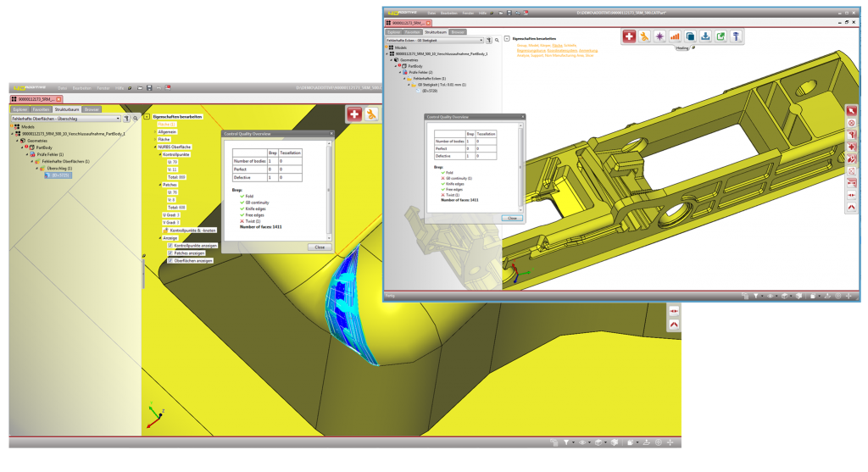Click the orange wrench icon in left window
Screen dimensions: 868x472
[371, 114]
